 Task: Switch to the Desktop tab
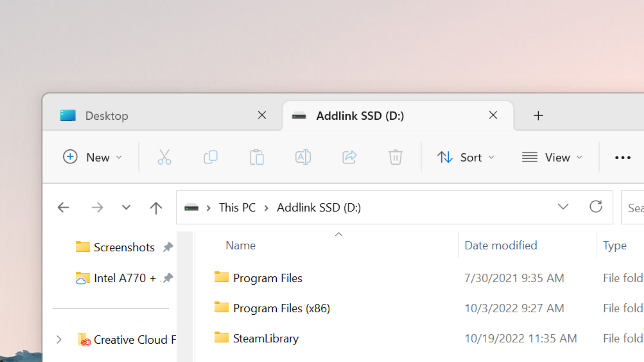point(107,116)
